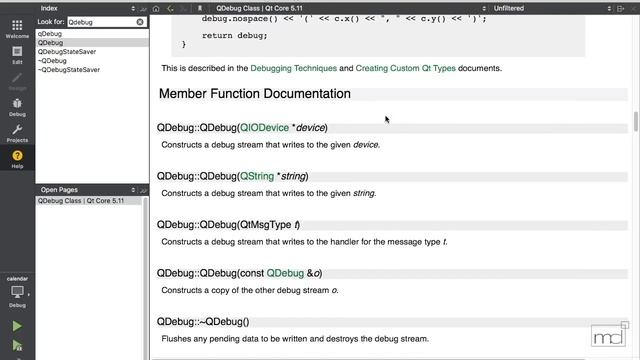Select ~QDebug in the index list

coord(52,61)
